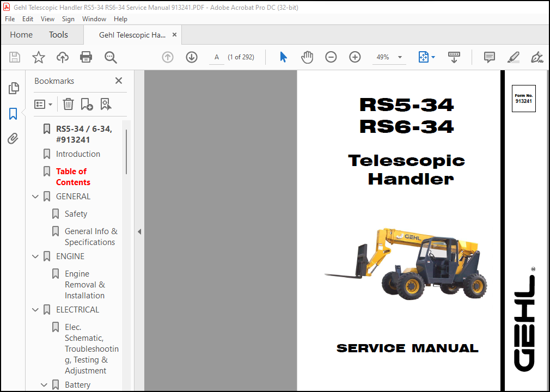
Task: Switch to the Home tab
Action: click(x=21, y=35)
